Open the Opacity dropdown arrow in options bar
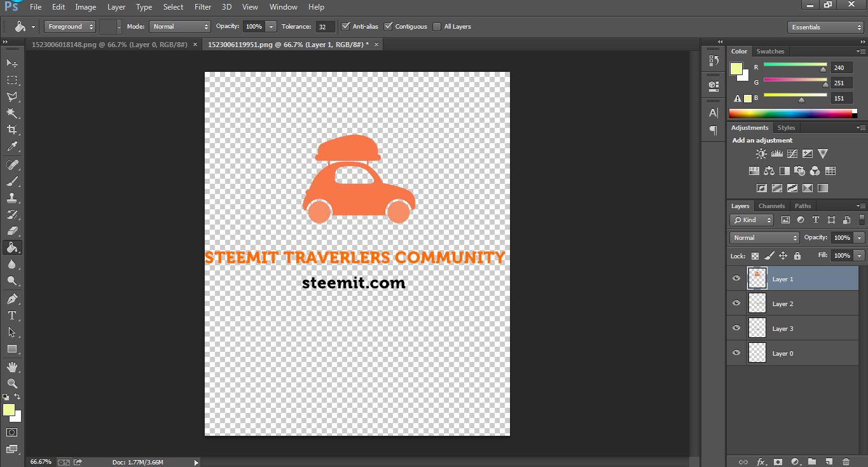 pyautogui.click(x=272, y=27)
